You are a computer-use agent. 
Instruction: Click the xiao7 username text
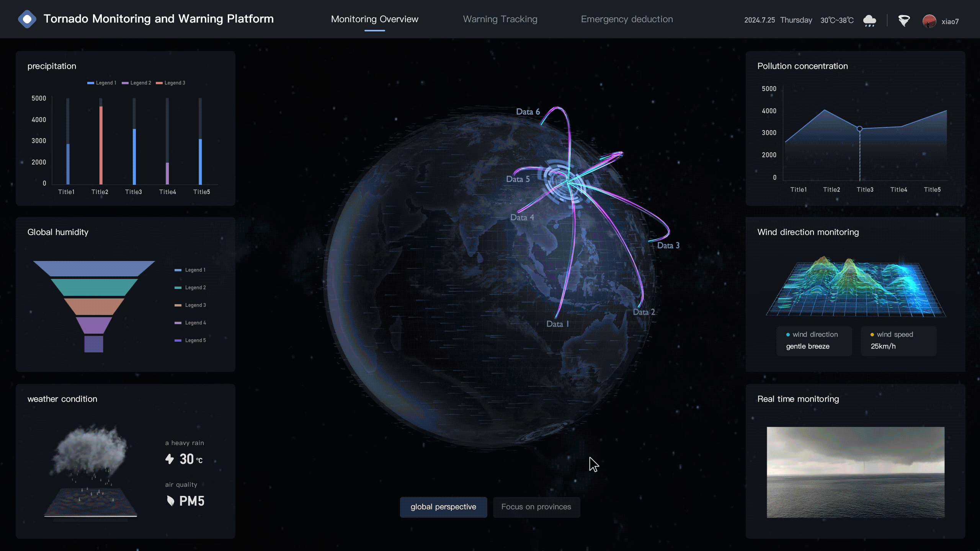click(x=950, y=21)
